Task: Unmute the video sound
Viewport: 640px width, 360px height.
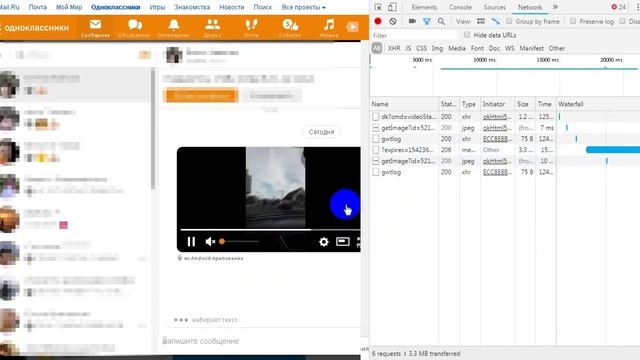Action: pos(210,242)
